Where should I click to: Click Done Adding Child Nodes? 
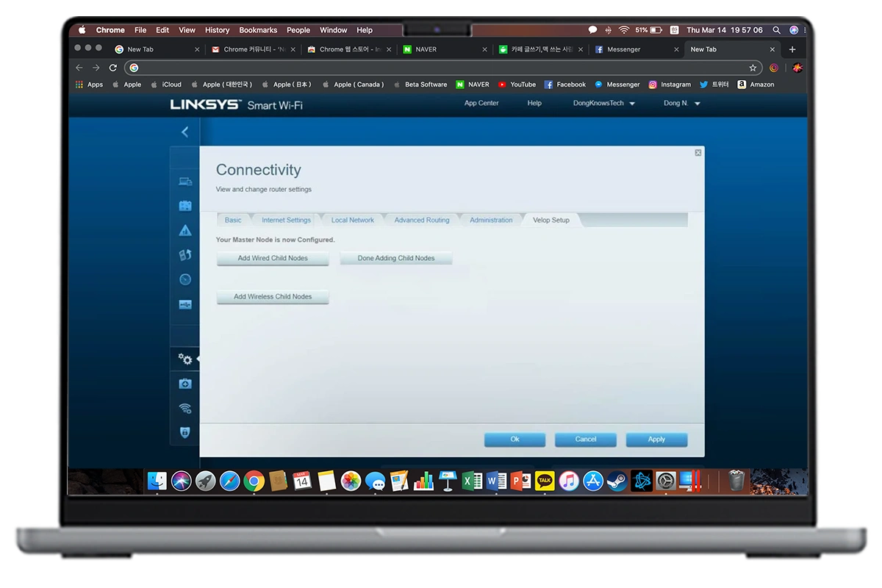395,259
